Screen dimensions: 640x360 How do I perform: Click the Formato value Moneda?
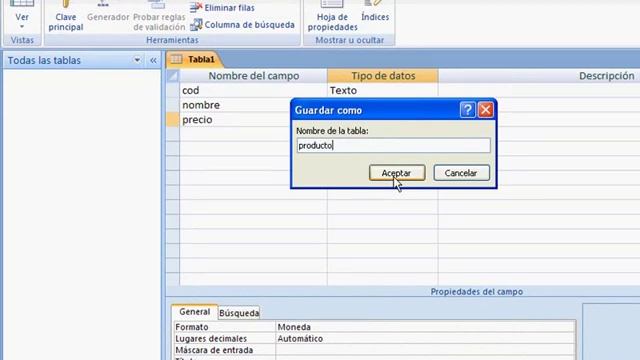[425, 327]
